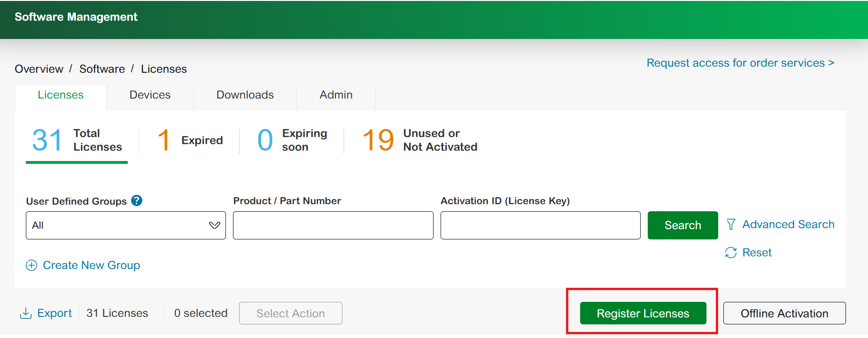Expand the Select Action dropdown
The image size is (868, 338).
[291, 313]
